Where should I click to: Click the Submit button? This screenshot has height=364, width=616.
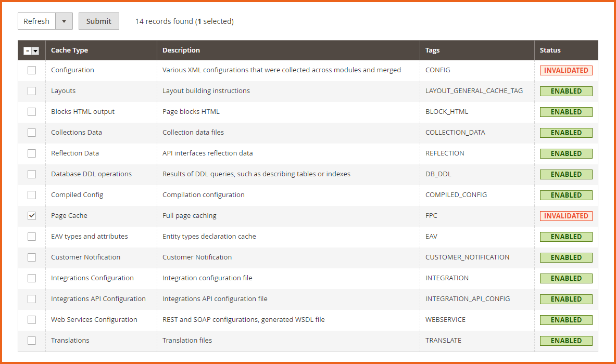point(98,21)
